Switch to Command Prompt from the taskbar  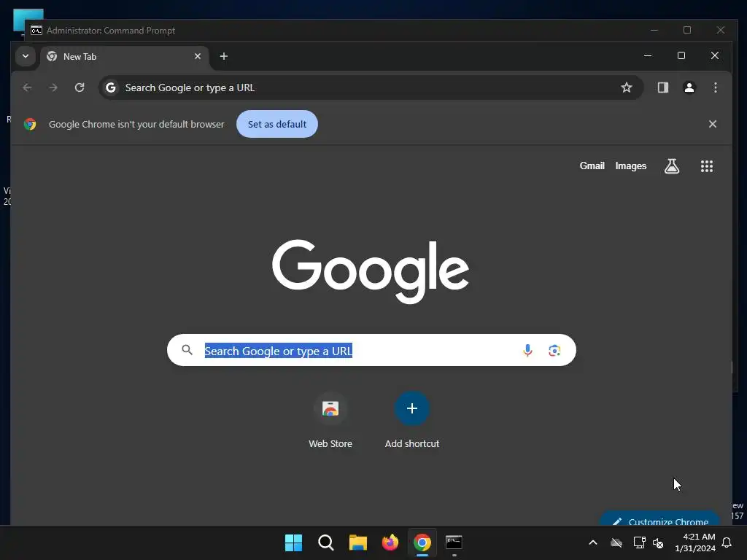[x=454, y=542]
